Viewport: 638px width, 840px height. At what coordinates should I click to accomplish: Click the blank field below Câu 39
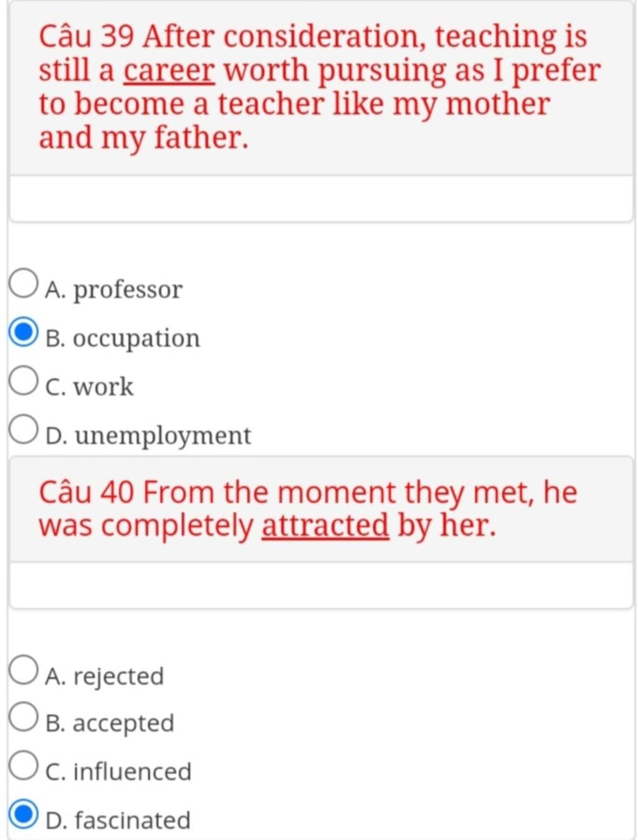click(321, 199)
